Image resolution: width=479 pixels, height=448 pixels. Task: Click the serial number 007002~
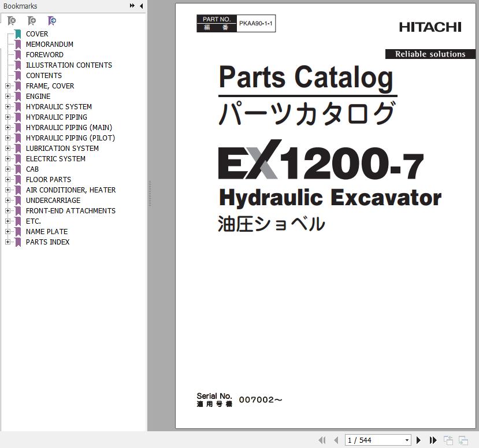(x=261, y=399)
